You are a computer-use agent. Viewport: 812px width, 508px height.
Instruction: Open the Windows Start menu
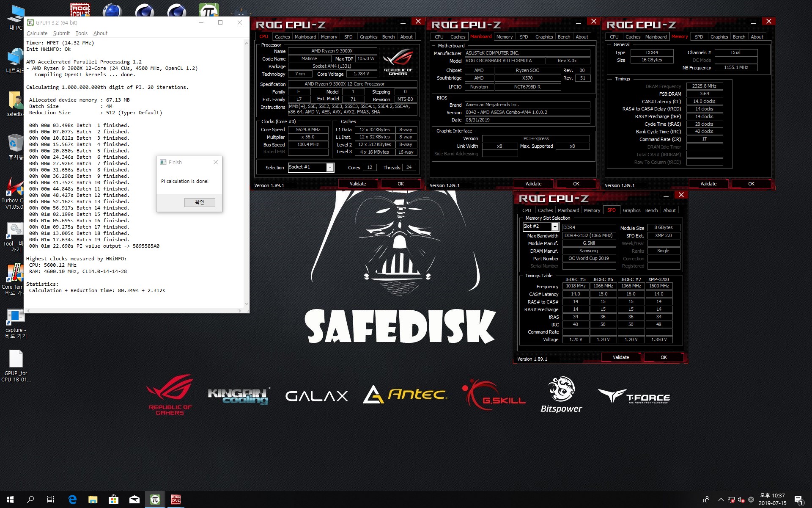(x=10, y=500)
